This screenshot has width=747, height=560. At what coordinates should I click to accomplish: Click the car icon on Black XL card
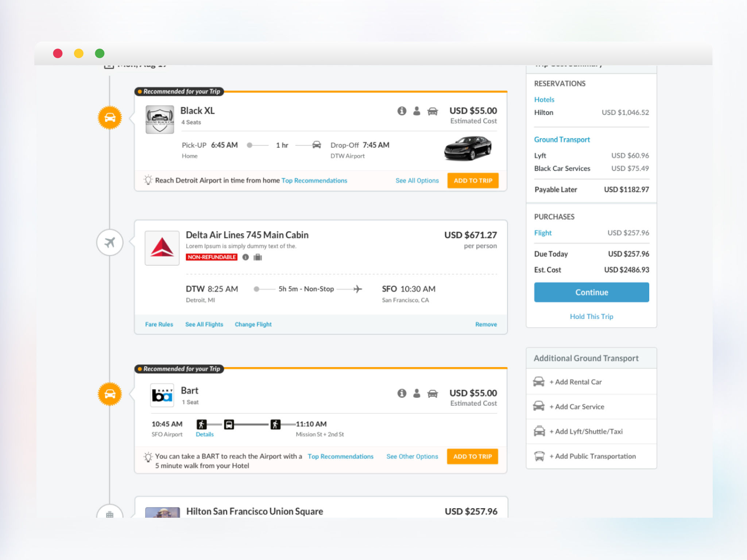pos(433,111)
